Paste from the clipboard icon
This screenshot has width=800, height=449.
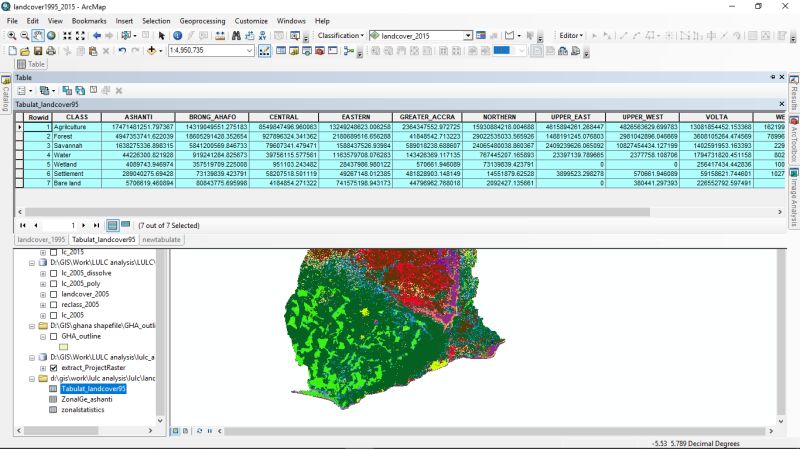[x=93, y=51]
